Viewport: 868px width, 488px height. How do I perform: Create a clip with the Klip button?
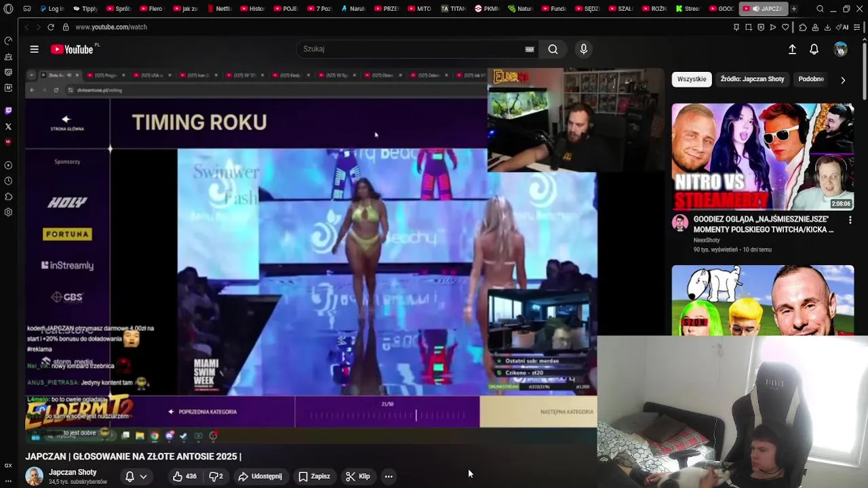[357, 476]
